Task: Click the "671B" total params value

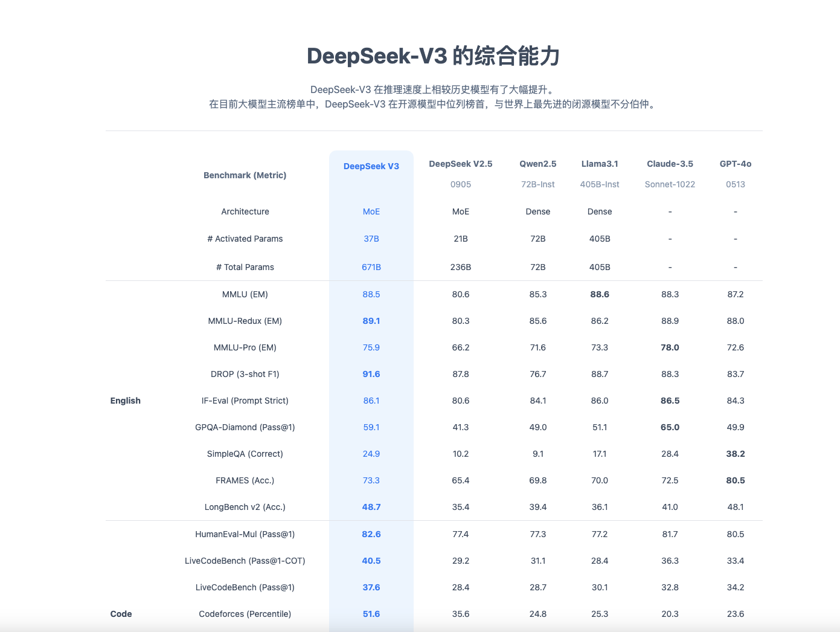Action: 371,267
